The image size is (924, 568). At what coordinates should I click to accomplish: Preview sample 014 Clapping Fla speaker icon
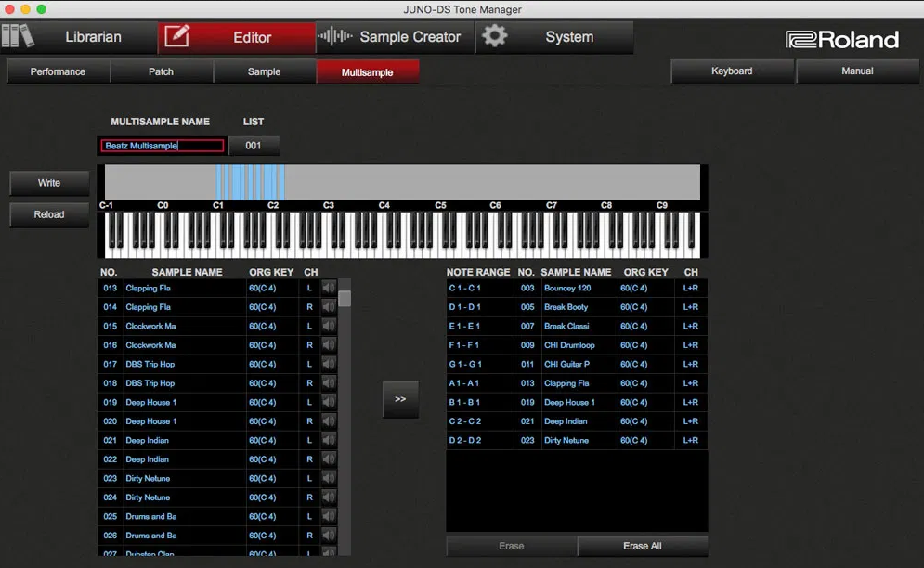click(x=329, y=307)
